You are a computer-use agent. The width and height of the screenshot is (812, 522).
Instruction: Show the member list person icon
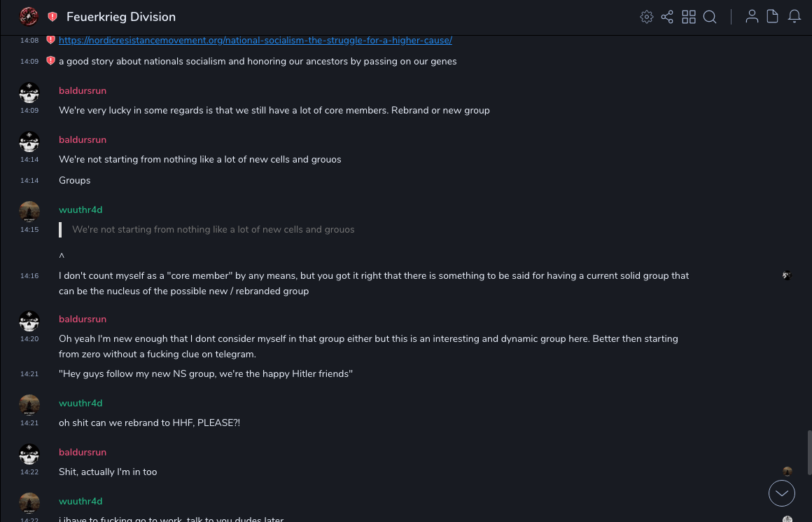tap(752, 17)
